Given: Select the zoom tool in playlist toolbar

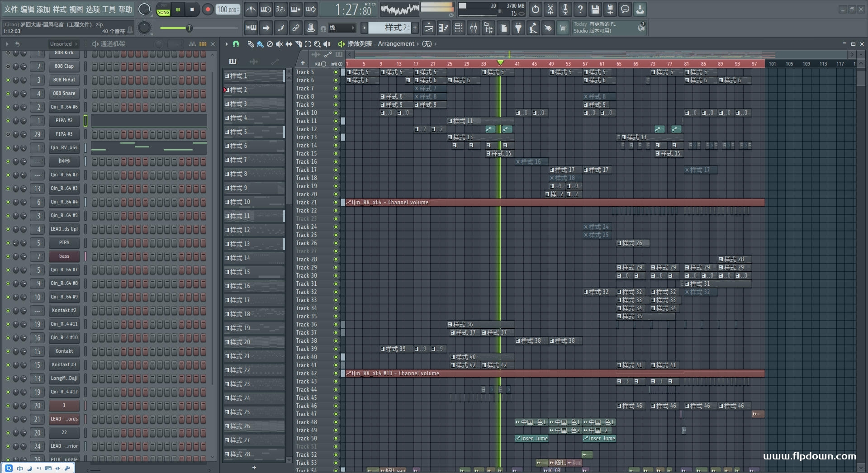Looking at the screenshot, I should [x=317, y=44].
